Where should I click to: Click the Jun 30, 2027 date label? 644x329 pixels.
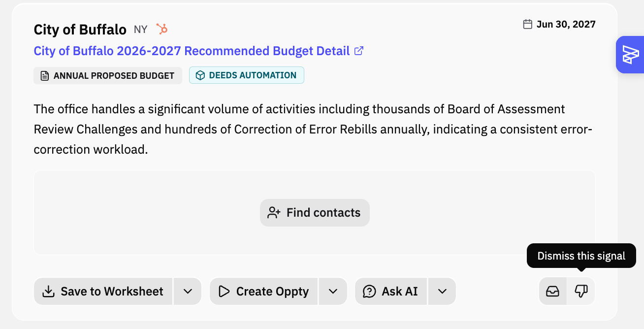(566, 24)
